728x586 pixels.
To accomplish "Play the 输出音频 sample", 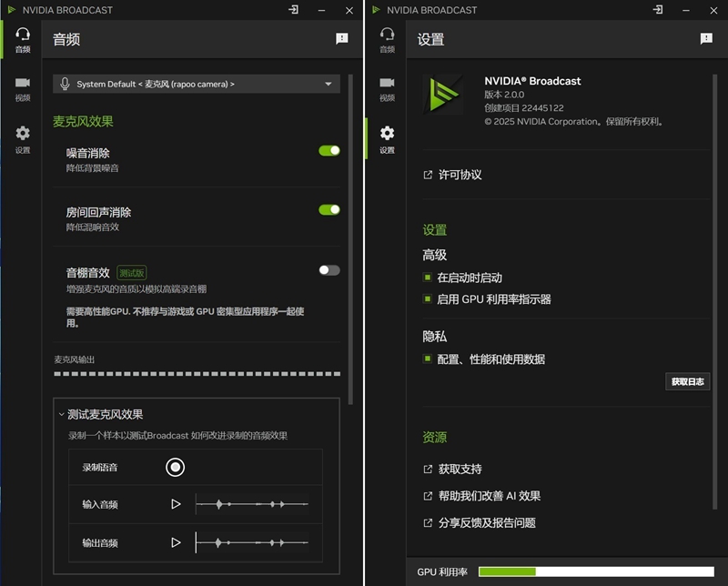I will tap(176, 542).
